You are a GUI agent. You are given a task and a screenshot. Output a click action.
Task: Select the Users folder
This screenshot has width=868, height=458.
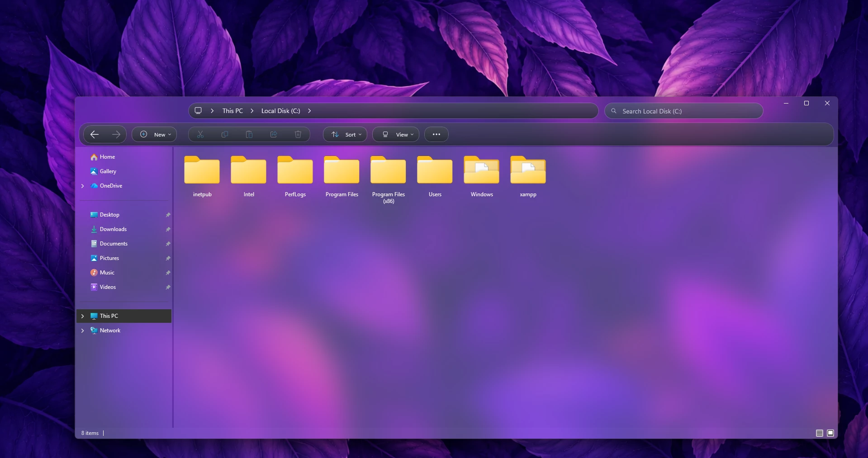tap(435, 177)
